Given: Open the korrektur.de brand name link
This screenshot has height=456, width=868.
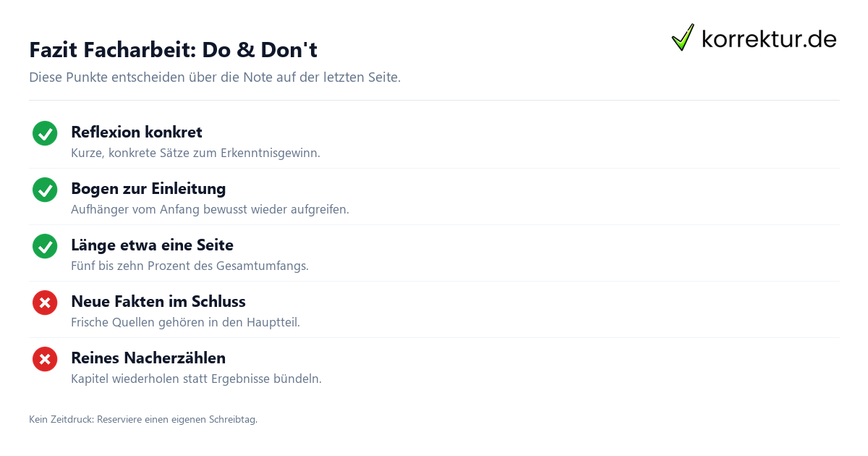Looking at the screenshot, I should 769,38.
